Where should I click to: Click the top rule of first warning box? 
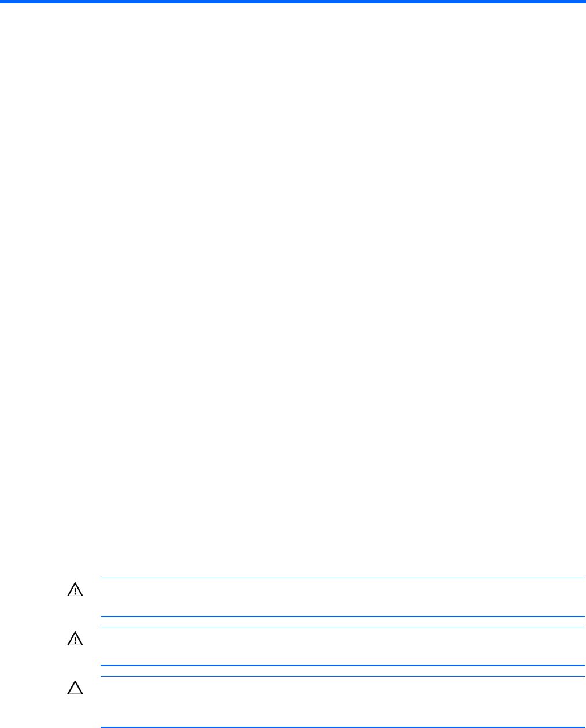point(343,578)
